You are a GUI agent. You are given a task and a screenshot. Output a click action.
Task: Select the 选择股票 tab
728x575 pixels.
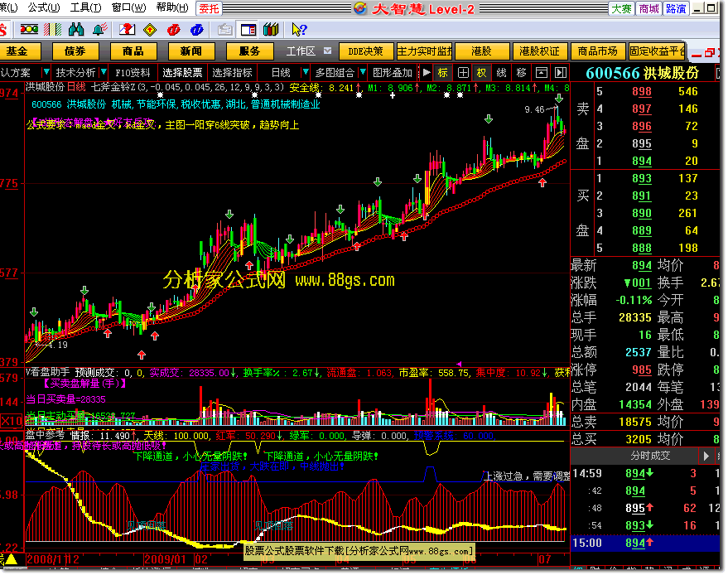(x=182, y=72)
